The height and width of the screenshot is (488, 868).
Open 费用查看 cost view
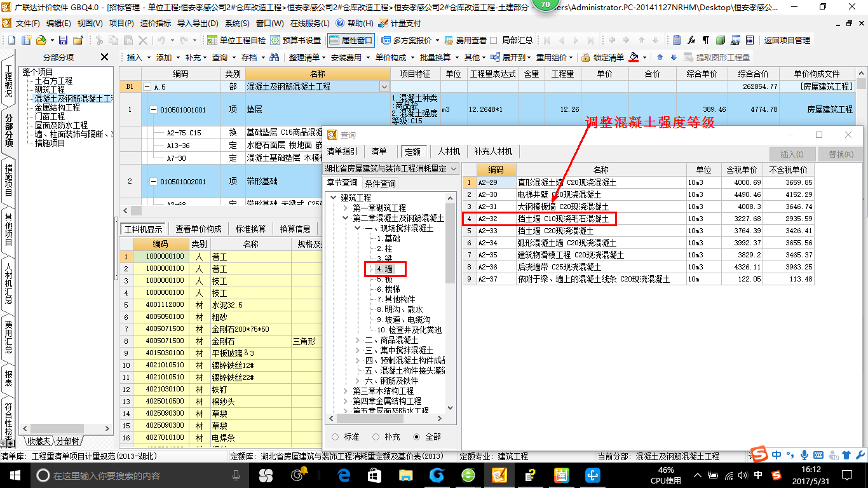tap(465, 40)
